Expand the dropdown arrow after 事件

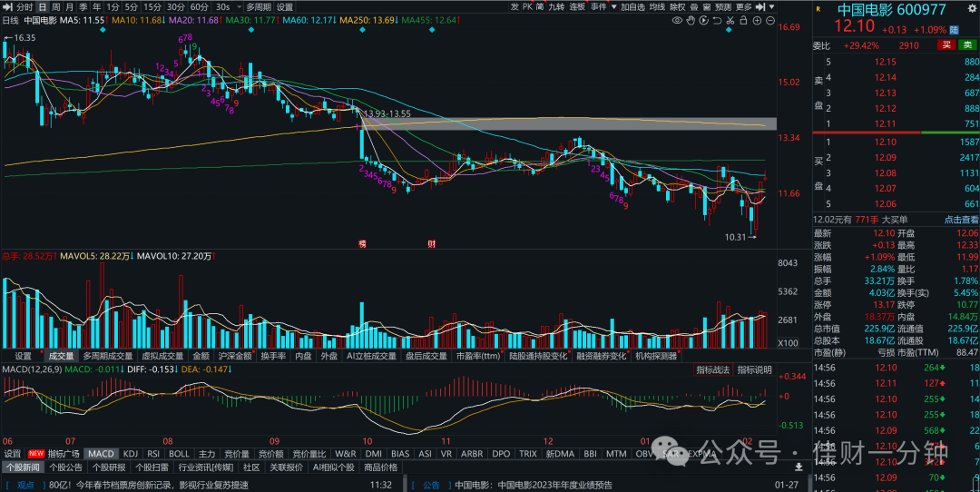(613, 7)
